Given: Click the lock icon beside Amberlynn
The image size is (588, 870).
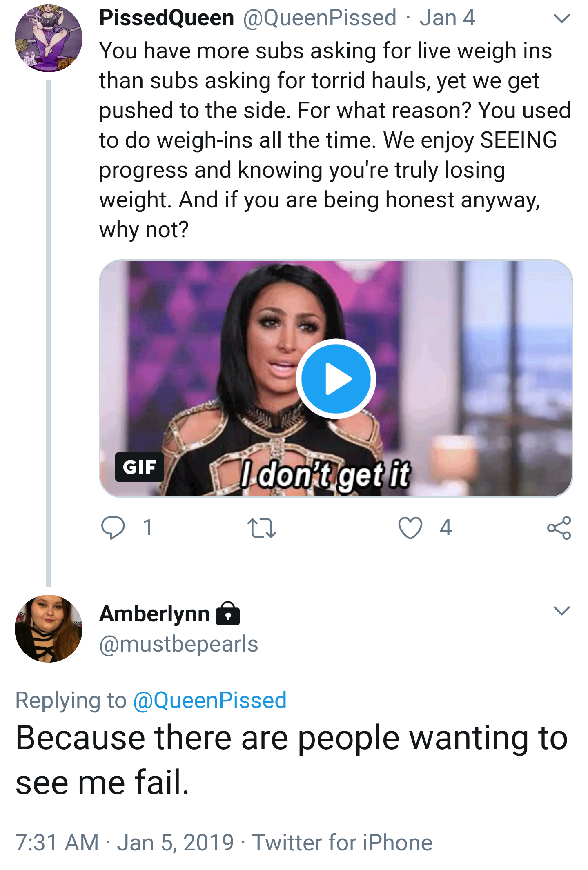Looking at the screenshot, I should pos(228,614).
